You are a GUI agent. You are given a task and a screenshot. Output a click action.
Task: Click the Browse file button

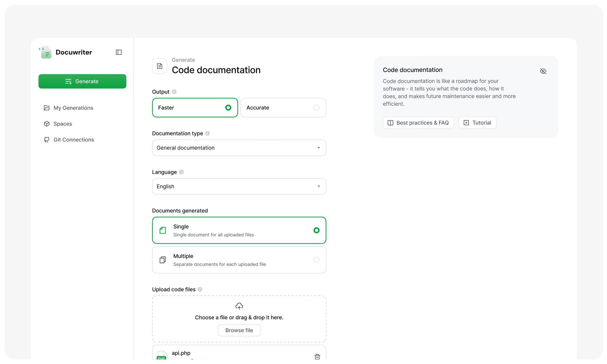[x=239, y=330]
